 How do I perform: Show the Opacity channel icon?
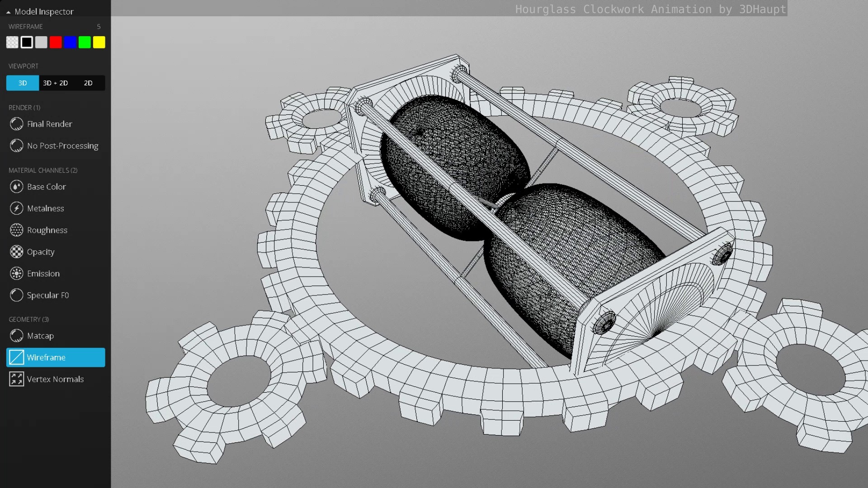tap(16, 252)
